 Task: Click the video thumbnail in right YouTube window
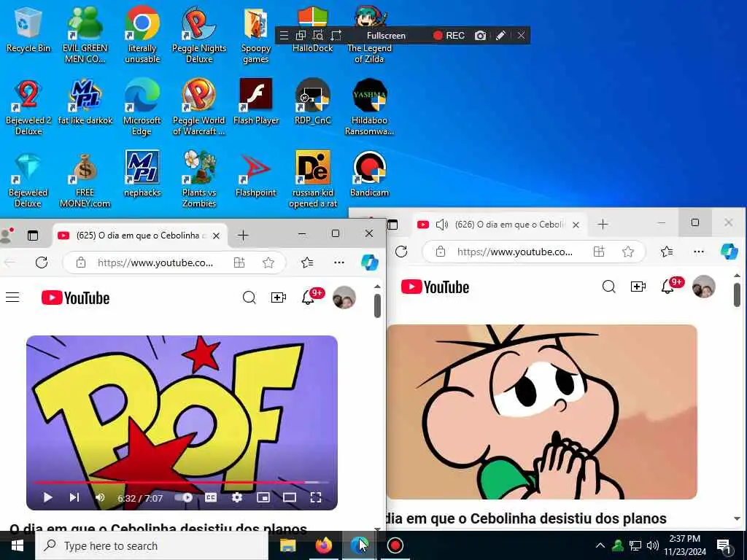[x=542, y=412]
